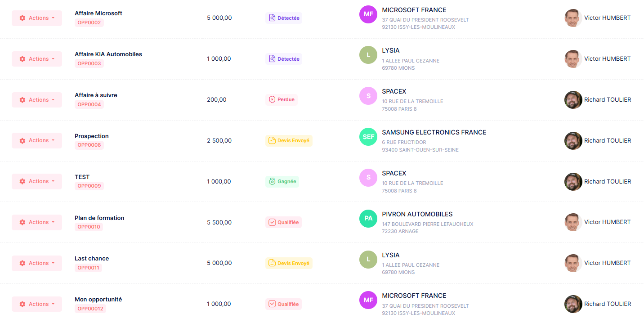Click the Devis Envoyé badge for Last chance
The height and width of the screenshot is (323, 644).
point(289,263)
